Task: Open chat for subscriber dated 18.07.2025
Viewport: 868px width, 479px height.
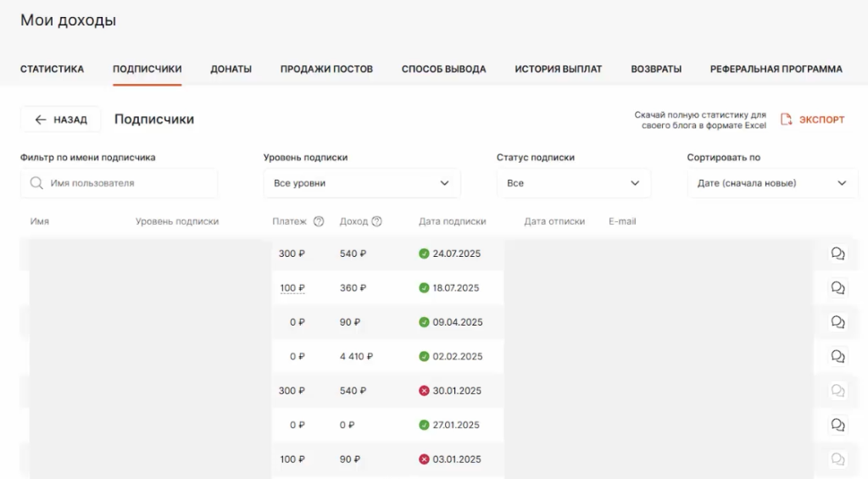Action: tap(837, 288)
